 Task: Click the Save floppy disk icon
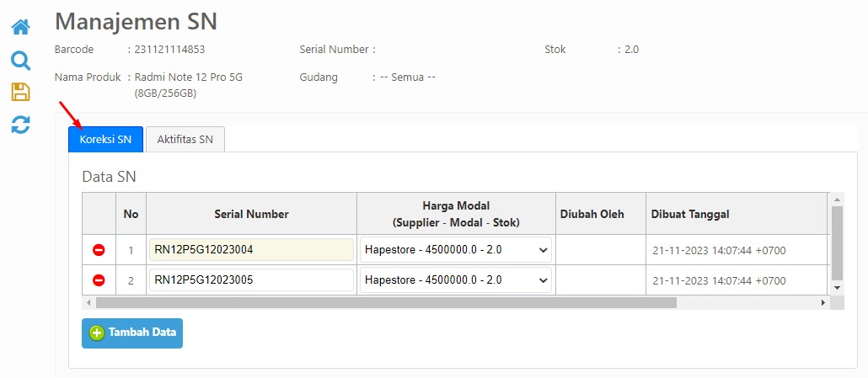(20, 92)
